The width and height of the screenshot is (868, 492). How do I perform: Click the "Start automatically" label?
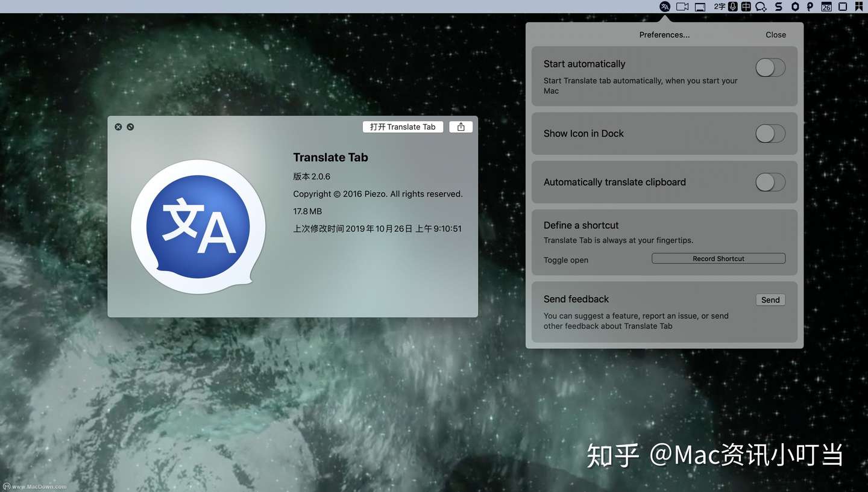point(585,64)
